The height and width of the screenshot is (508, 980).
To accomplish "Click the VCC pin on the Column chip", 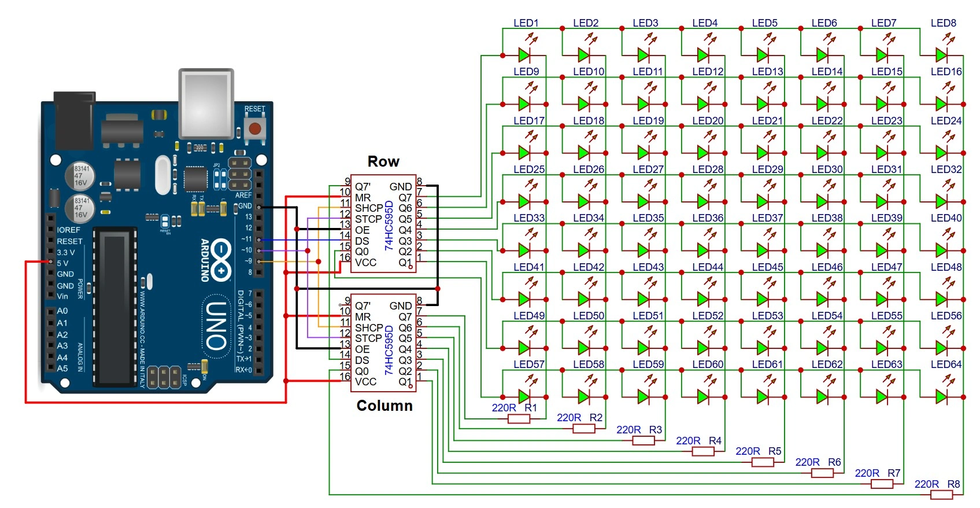I will tap(365, 382).
